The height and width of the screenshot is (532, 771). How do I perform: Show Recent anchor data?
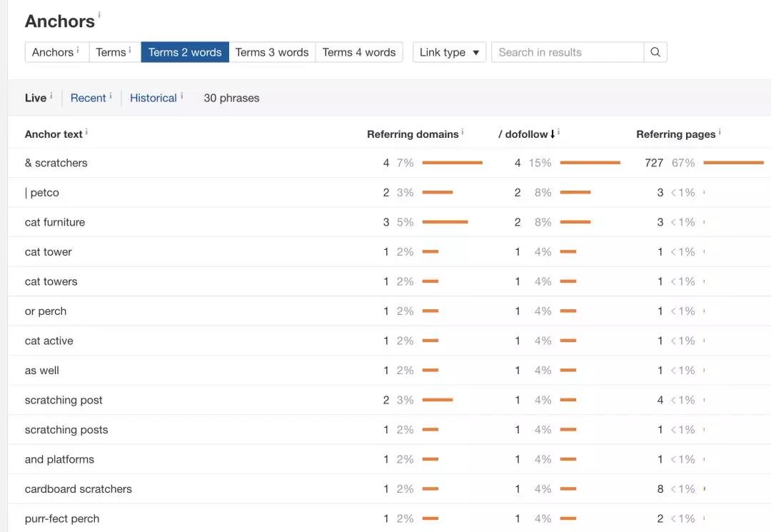pyautogui.click(x=88, y=98)
